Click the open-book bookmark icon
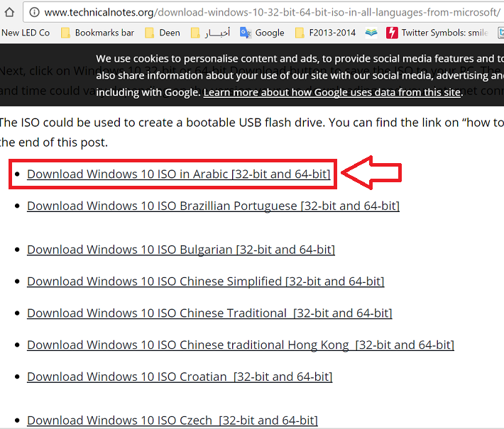The height and width of the screenshot is (429, 504). (x=371, y=33)
